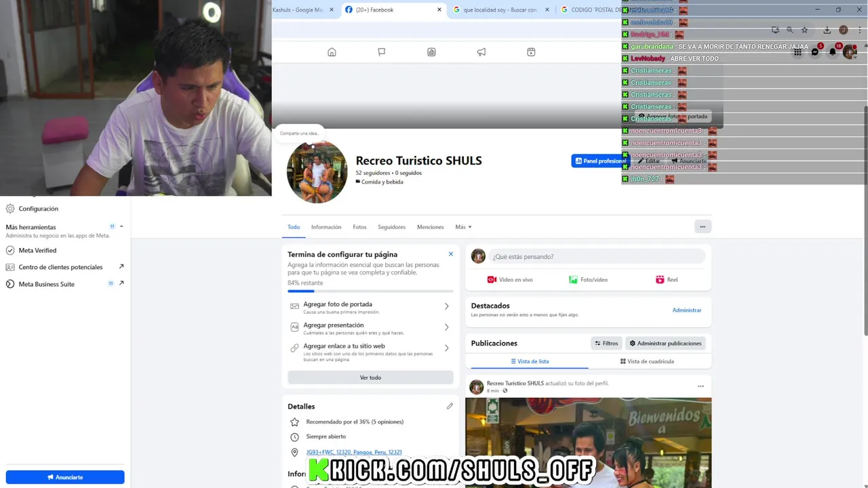Click the Siempre abierto clock icon
This screenshot has width=868, height=488.
click(x=294, y=436)
